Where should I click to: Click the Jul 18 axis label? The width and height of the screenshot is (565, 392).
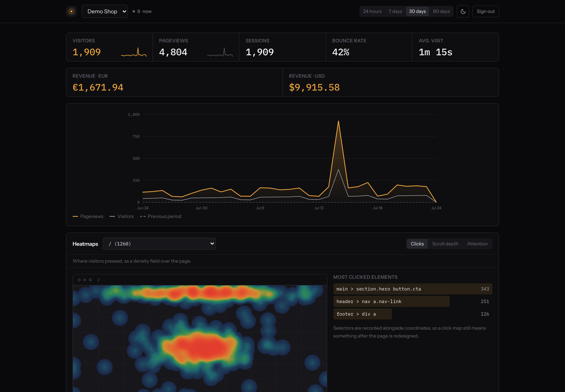coord(377,208)
